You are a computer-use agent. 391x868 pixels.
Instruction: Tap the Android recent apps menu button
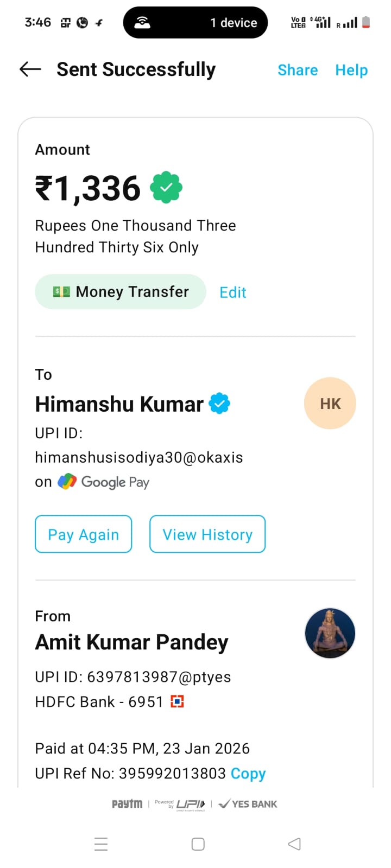click(101, 844)
